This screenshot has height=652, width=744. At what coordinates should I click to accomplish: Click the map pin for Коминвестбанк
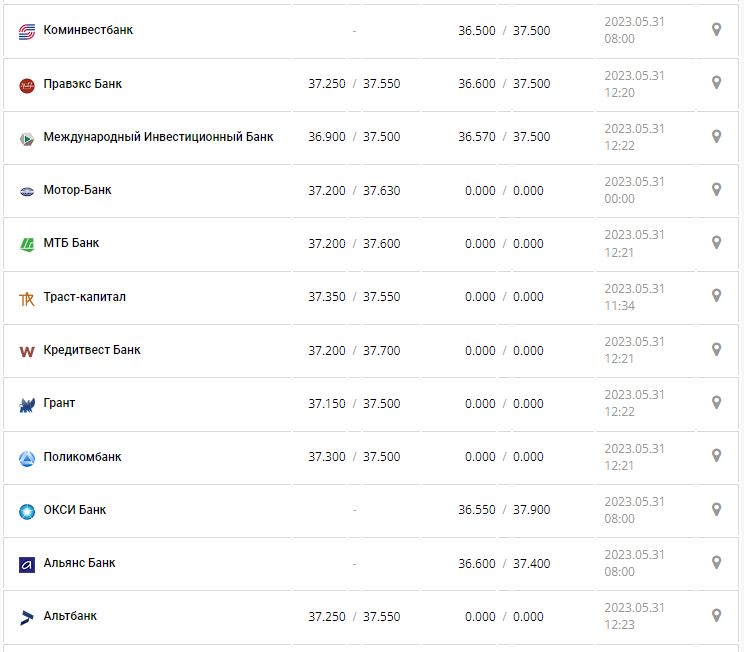click(x=716, y=30)
